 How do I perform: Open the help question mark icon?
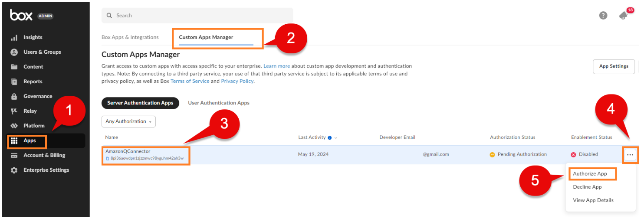pos(603,16)
